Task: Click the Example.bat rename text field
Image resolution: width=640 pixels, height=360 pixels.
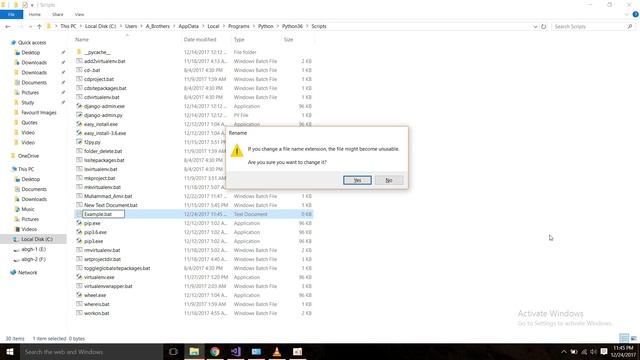Action: tap(104, 214)
